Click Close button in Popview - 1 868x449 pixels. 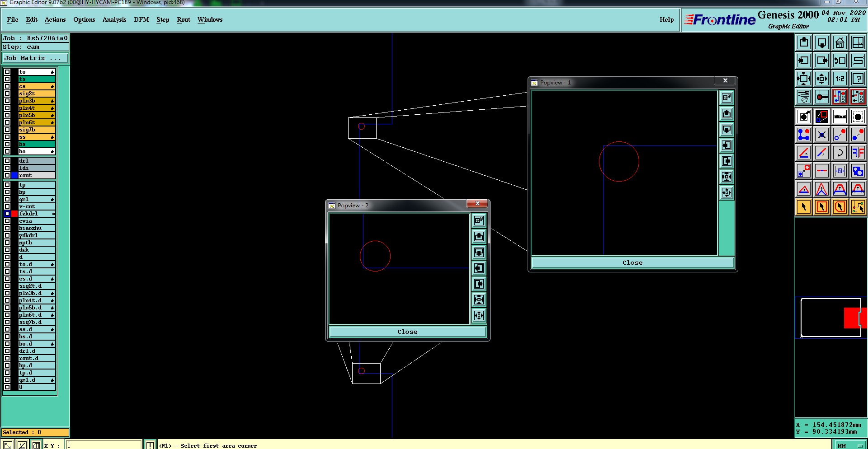click(632, 263)
